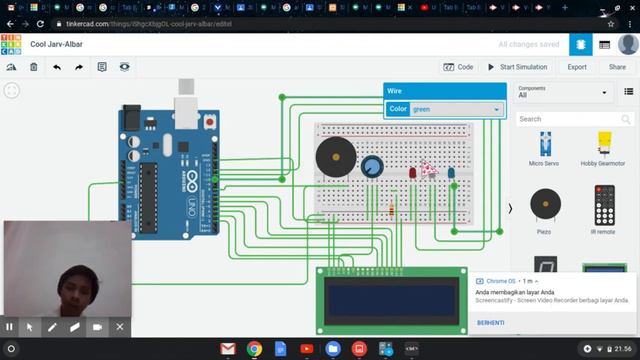Click the delete trash icon
The height and width of the screenshot is (360, 640).
(x=34, y=67)
